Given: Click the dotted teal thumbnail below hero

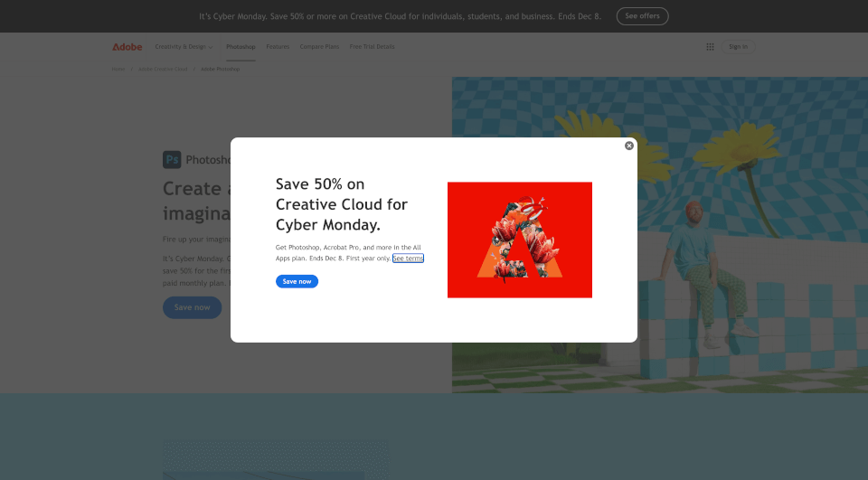Looking at the screenshot, I should pyautogui.click(x=276, y=459).
